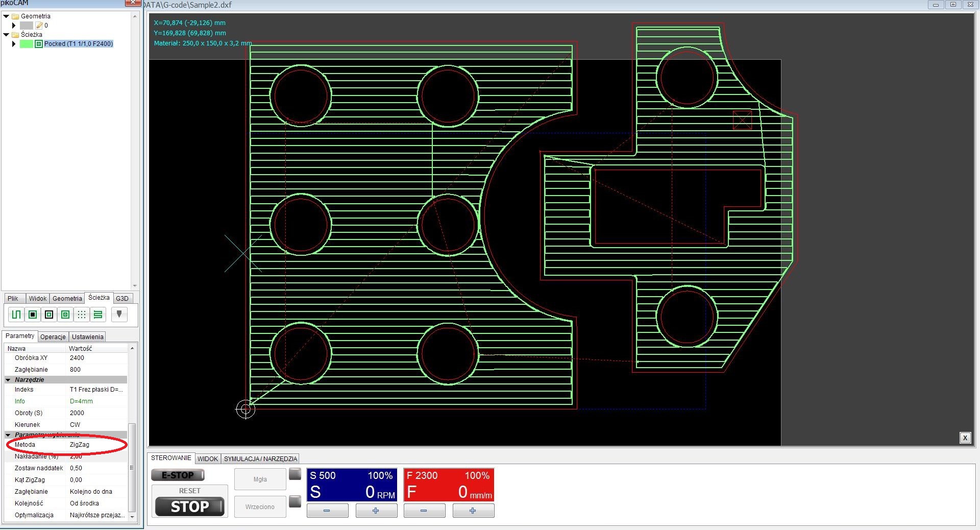This screenshot has height=530, width=980.
Task: Click the gray color swatch of layer 0
Action: 27,26
